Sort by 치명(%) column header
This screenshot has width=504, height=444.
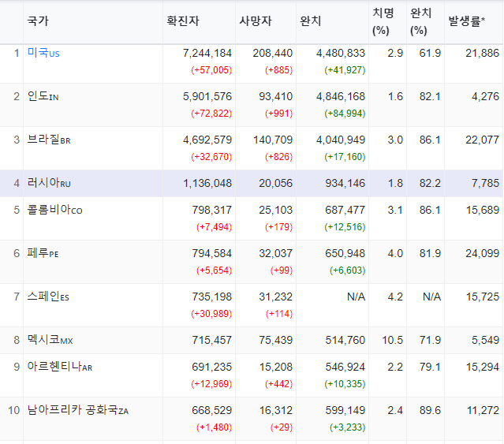point(383,21)
